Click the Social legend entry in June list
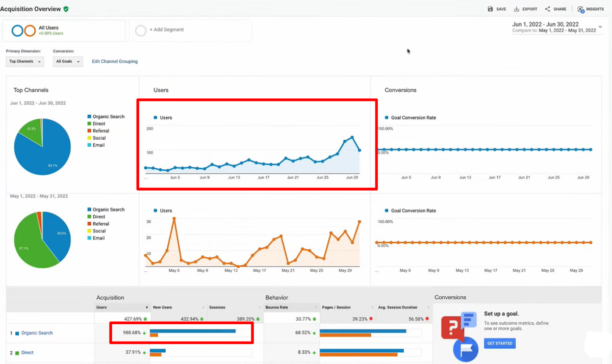Screen dimensions: 612x364 (97, 138)
